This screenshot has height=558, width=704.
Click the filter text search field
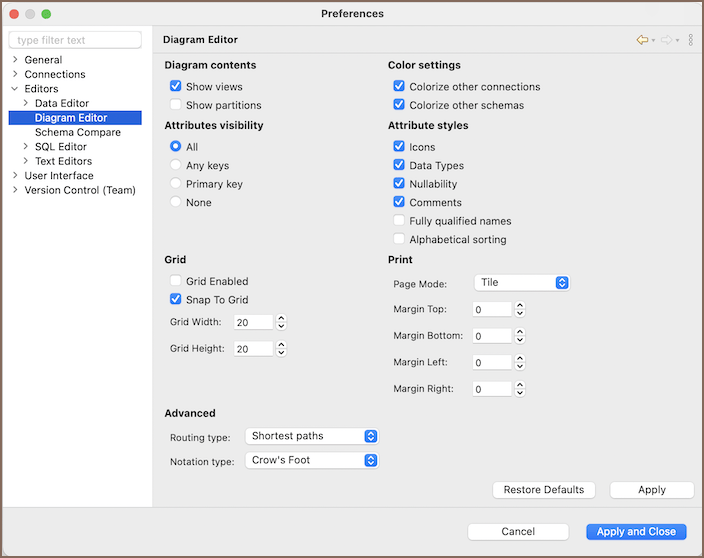coord(76,40)
